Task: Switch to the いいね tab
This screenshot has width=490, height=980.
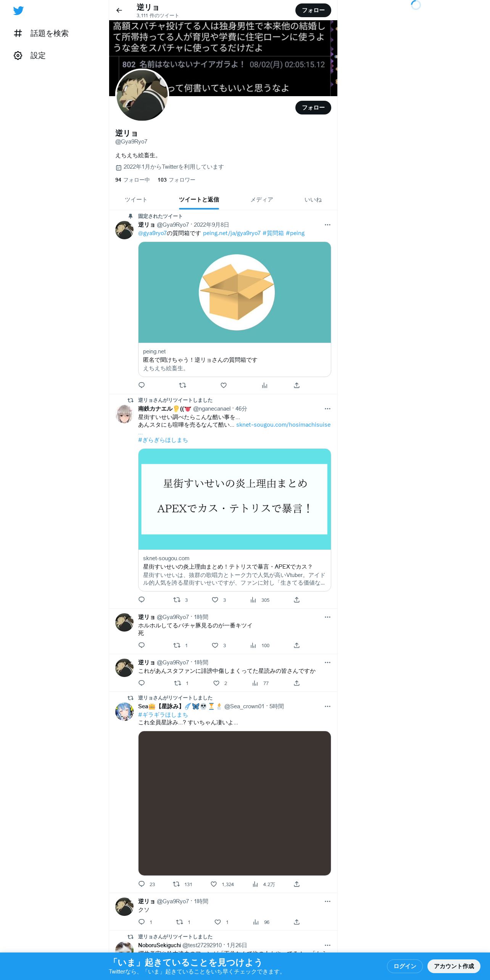Action: click(x=313, y=200)
